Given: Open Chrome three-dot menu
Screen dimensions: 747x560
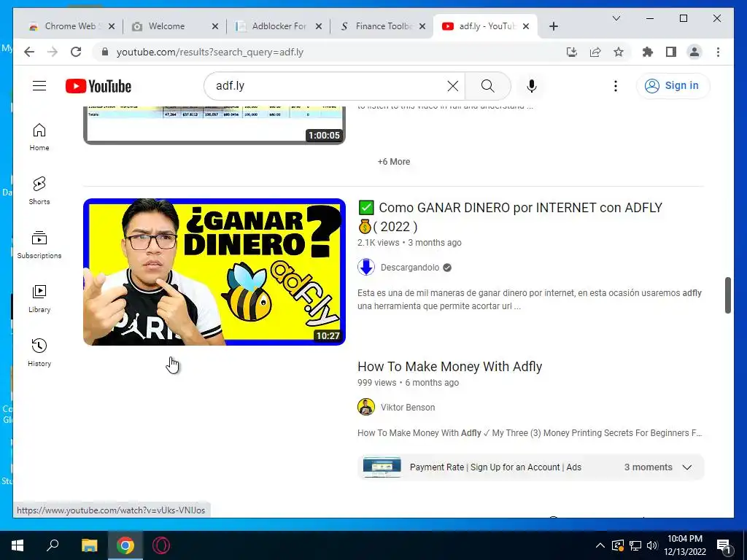Looking at the screenshot, I should (718, 52).
